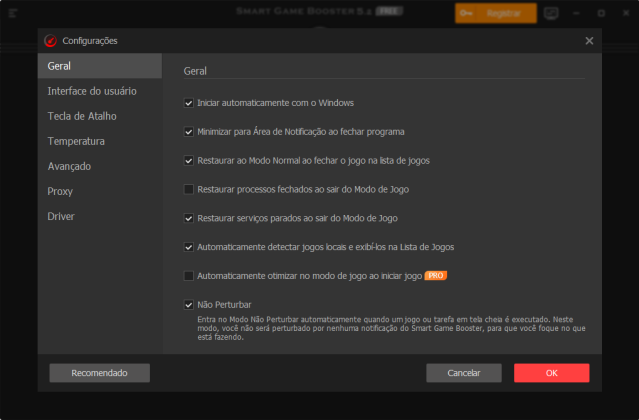The width and height of the screenshot is (639, 420).
Task: Click the Recomendado button
Action: [x=99, y=373]
